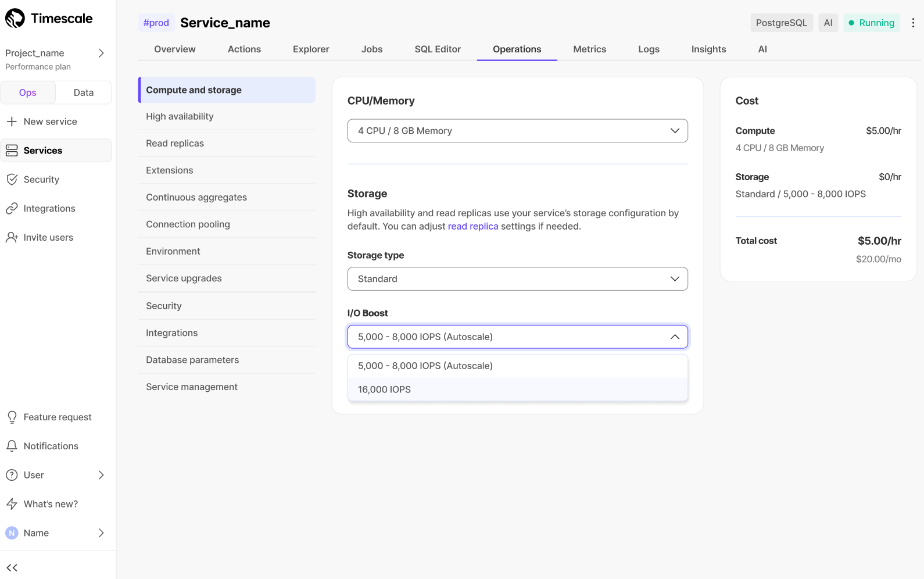Image resolution: width=924 pixels, height=579 pixels.
Task: Open Integrations section in operations list
Action: 227,333
